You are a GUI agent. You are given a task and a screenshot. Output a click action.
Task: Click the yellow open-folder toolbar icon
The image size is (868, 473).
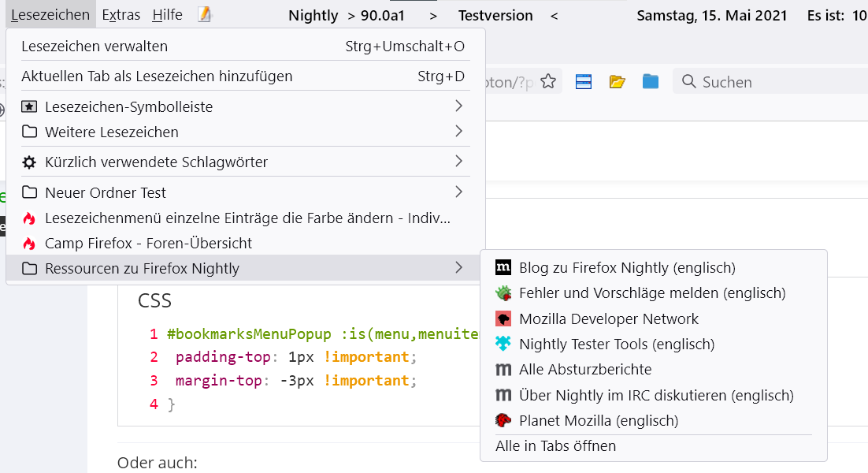click(617, 82)
